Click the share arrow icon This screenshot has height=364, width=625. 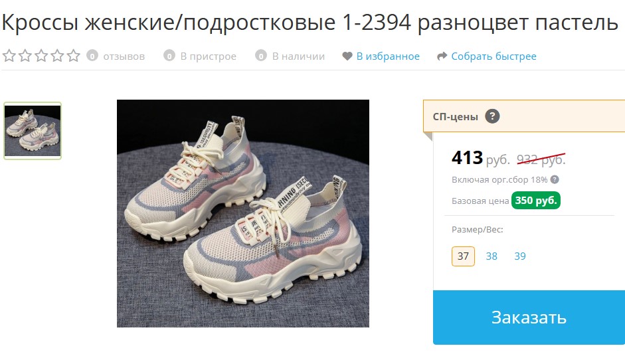(442, 56)
